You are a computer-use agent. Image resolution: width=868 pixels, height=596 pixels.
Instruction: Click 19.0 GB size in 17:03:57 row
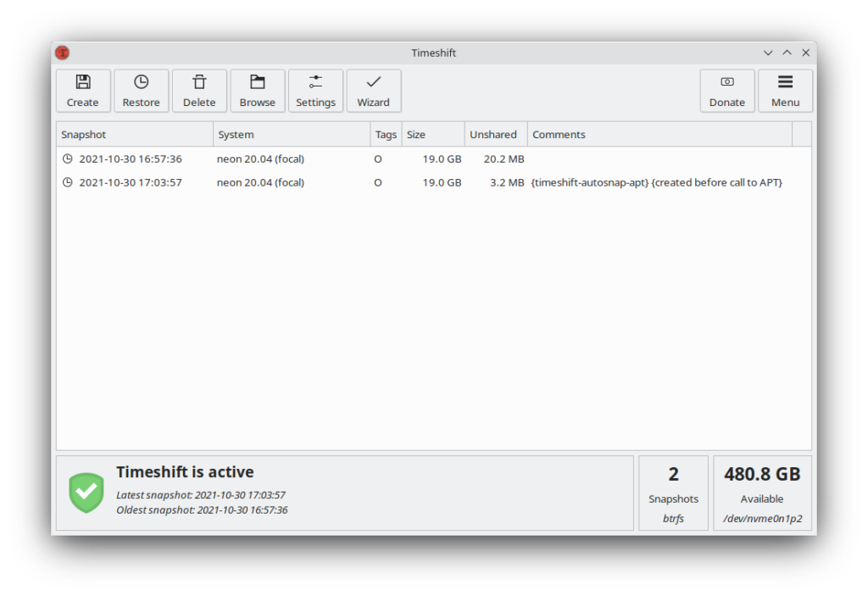point(442,182)
